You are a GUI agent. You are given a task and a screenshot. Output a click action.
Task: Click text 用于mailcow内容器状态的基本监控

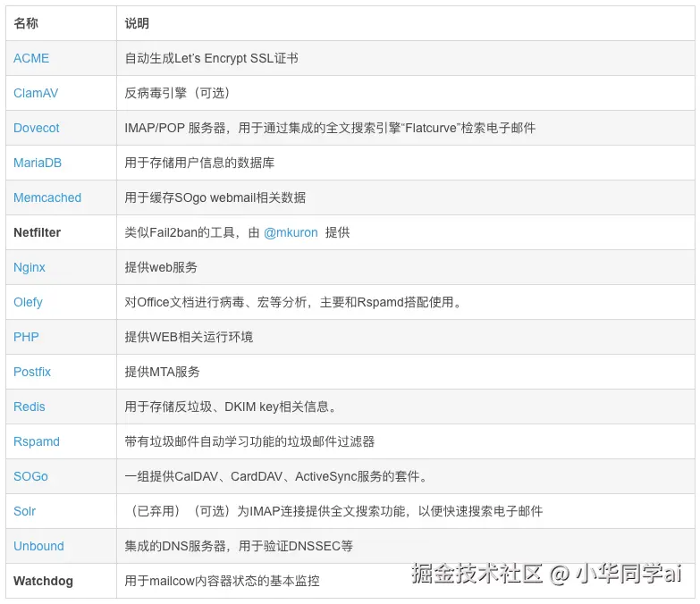click(x=222, y=581)
